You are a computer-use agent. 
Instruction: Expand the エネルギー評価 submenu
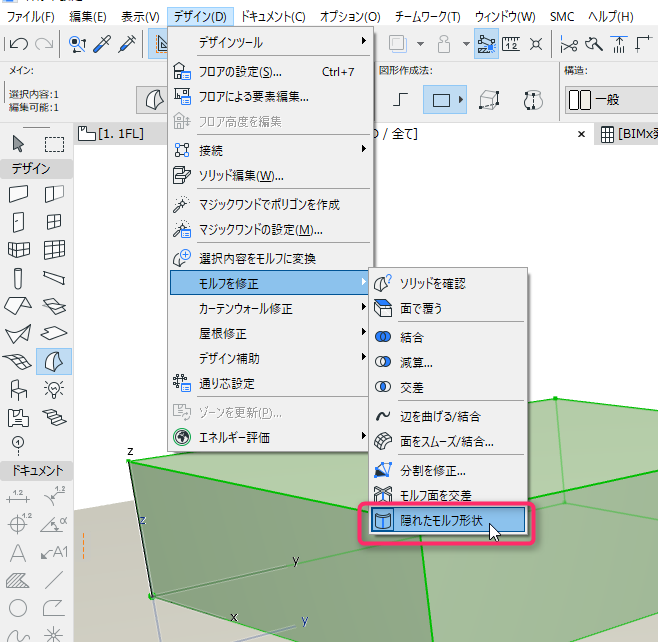tap(270, 437)
